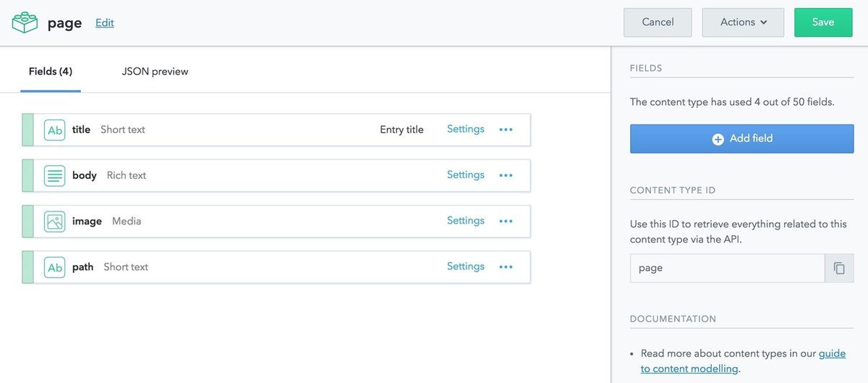868x383 pixels.
Task: Open the body field's three-dot menu
Action: pos(506,175)
